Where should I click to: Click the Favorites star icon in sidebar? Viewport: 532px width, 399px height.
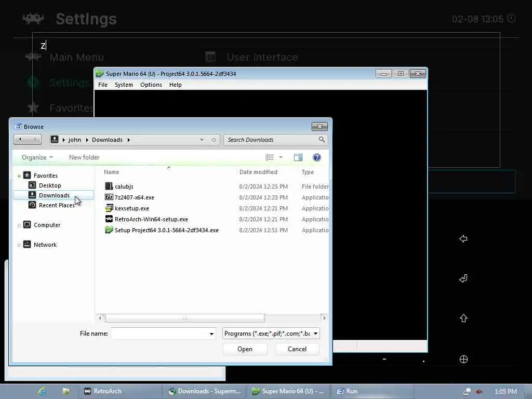(x=27, y=176)
